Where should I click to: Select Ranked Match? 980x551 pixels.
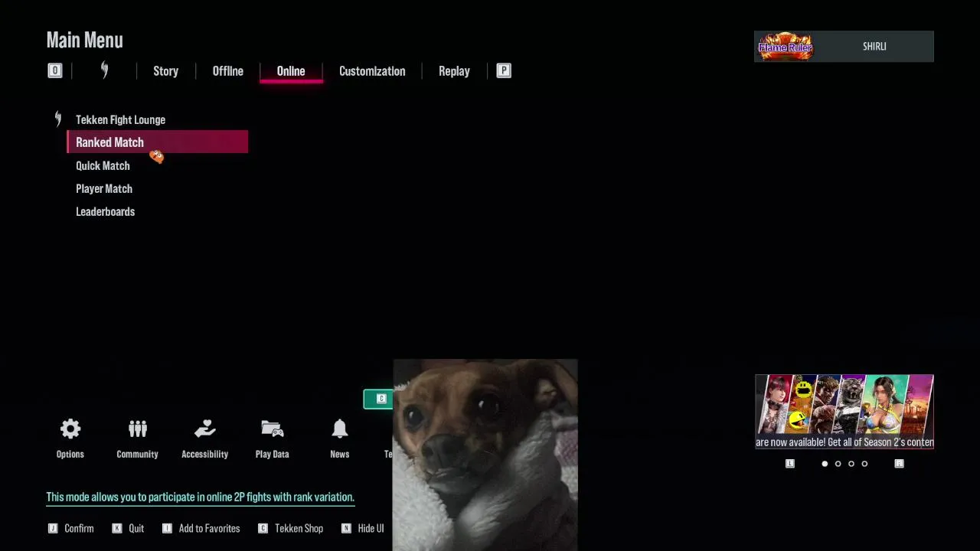[158, 142]
